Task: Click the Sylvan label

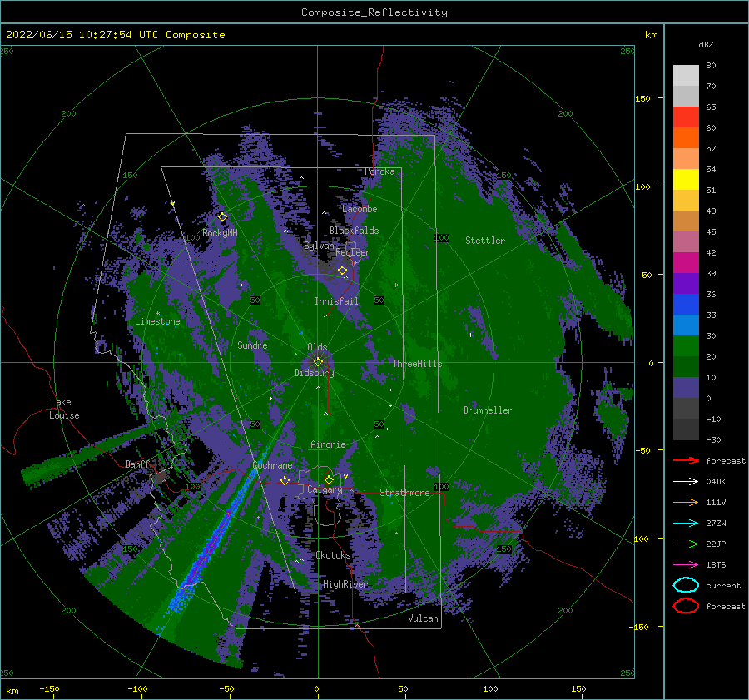Action: (x=319, y=246)
